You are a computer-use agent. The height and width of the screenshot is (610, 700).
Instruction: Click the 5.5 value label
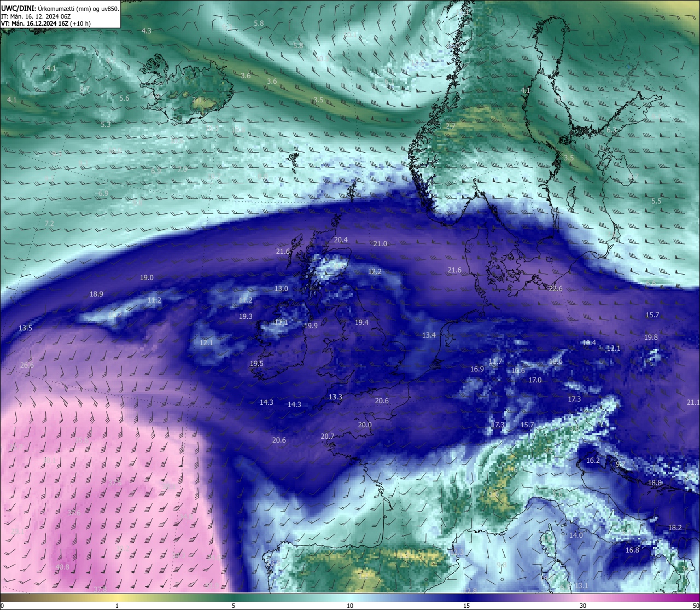[656, 201]
